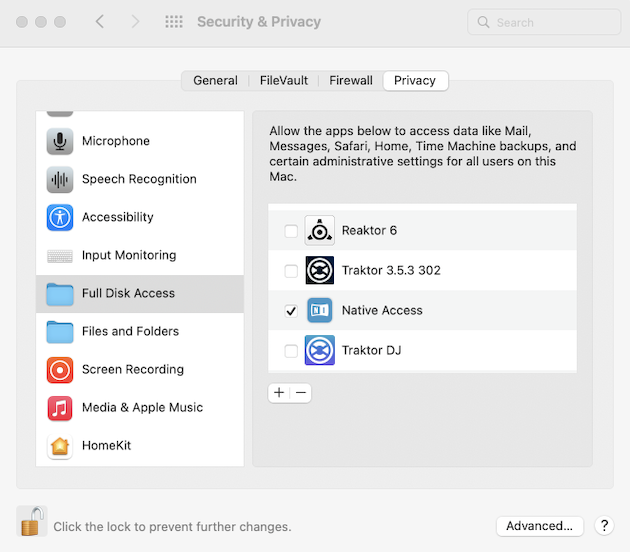Select the Privacy tab
Viewport: 630px width, 552px height.
coord(415,81)
